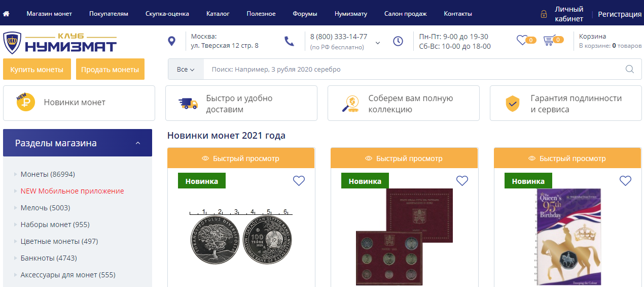Open Скупка-оценка menu item

167,14
